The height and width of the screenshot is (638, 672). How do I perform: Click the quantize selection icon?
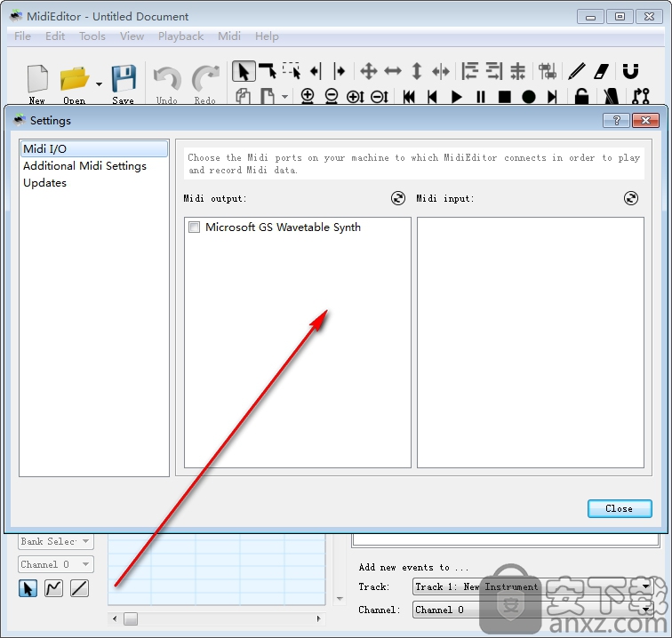click(548, 71)
